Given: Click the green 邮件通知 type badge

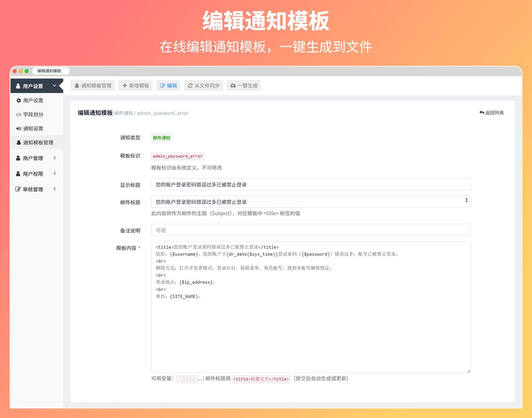Looking at the screenshot, I should coord(161,138).
